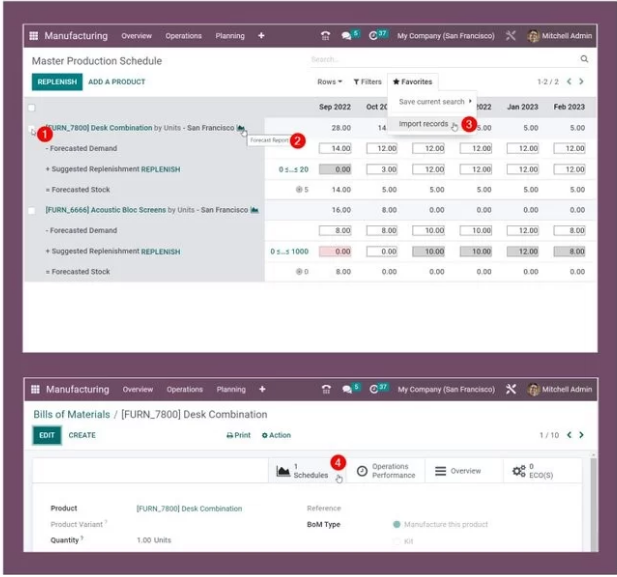The image size is (617, 577).
Task: Edit Desk Combination Sep 2022 forecasted demand 14.00
Action: coord(335,148)
